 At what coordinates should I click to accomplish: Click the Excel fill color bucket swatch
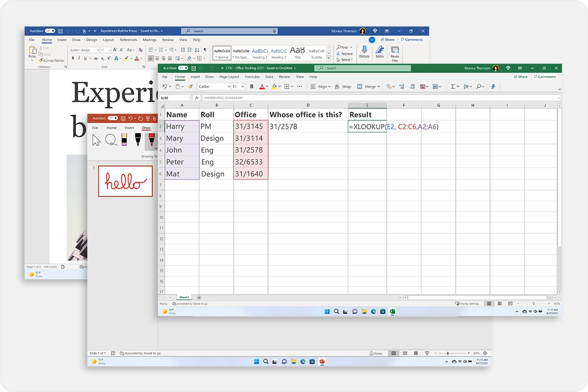pyautogui.click(x=275, y=86)
